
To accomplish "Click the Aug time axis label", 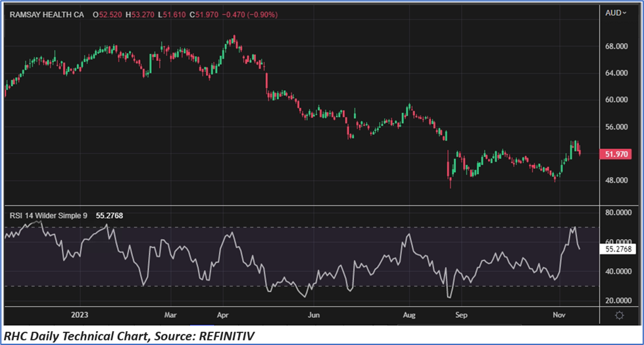I will pos(409,315).
